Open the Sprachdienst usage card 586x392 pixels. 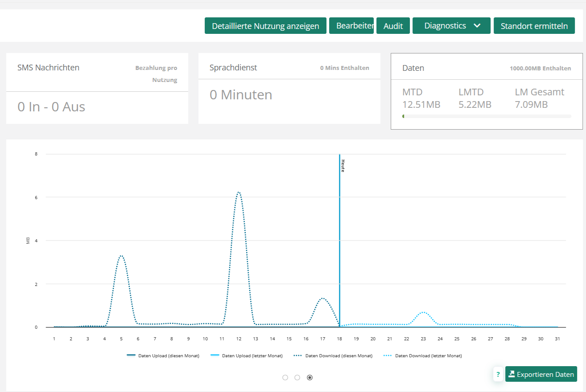(x=289, y=88)
